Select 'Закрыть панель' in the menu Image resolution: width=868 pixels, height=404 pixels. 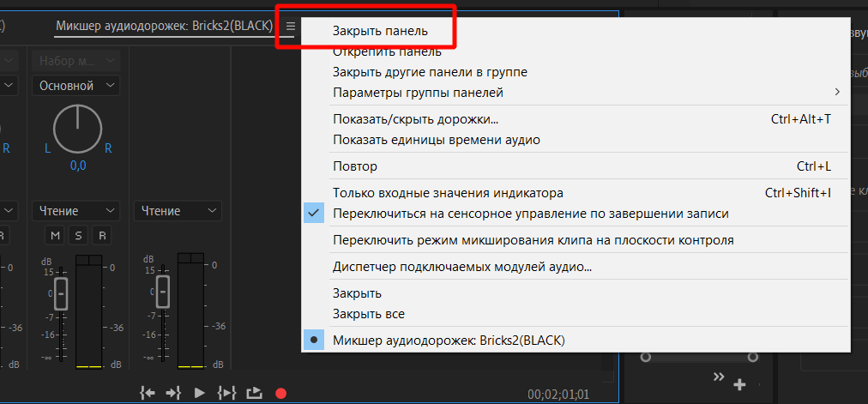tap(379, 30)
